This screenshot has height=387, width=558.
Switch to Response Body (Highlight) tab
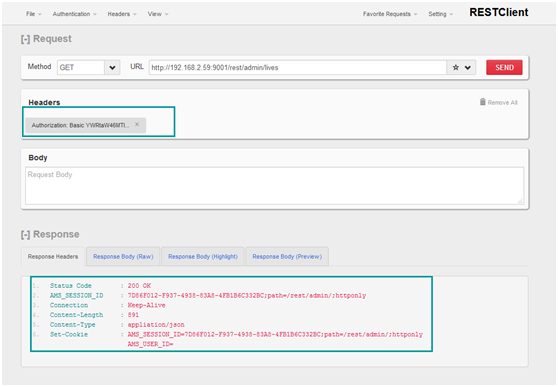coord(203,256)
